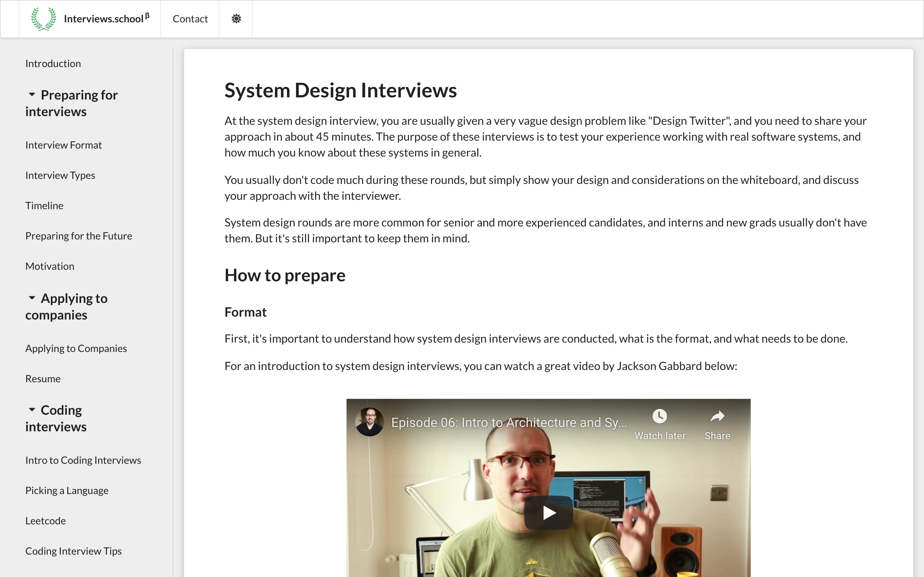Open Preparing for the Future
Viewport: 924px width, 577px height.
click(x=79, y=235)
